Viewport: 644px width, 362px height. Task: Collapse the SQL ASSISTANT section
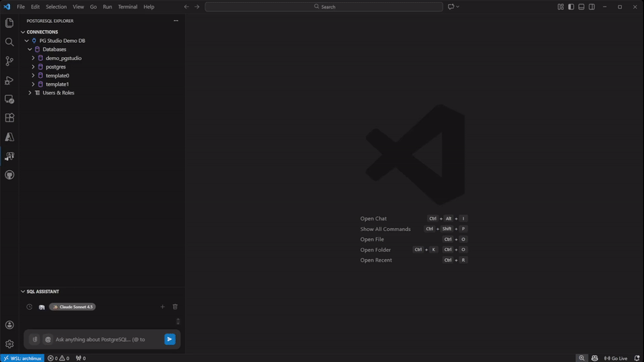[23, 291]
